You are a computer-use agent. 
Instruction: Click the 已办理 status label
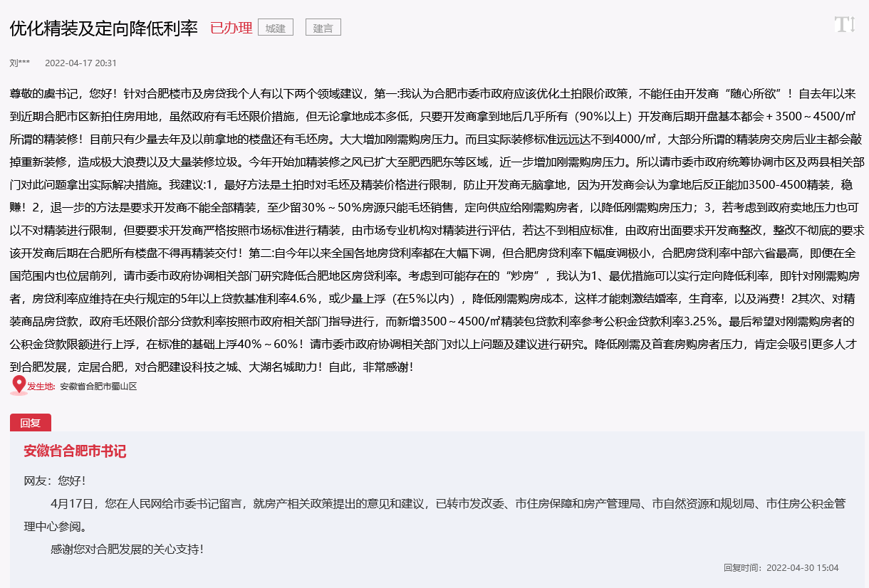click(231, 28)
